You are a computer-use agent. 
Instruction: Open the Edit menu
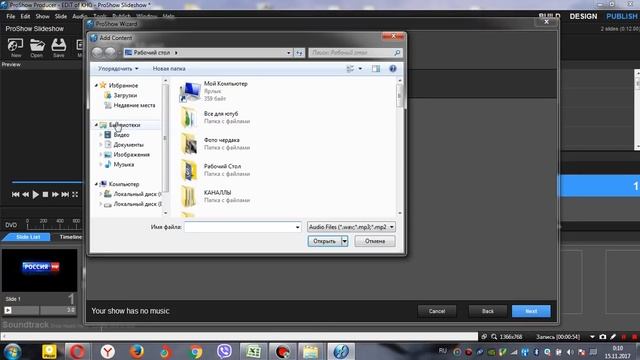click(x=25, y=16)
